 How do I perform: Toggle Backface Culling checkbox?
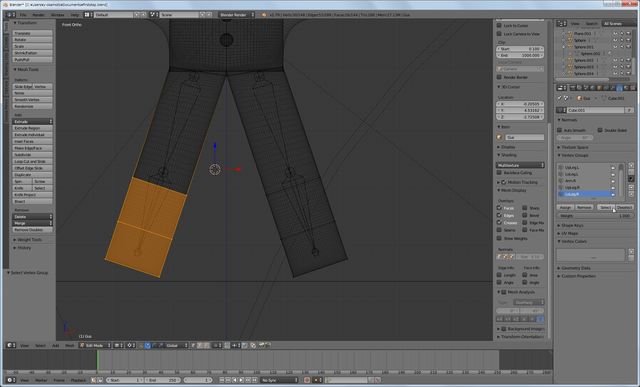(x=499, y=172)
